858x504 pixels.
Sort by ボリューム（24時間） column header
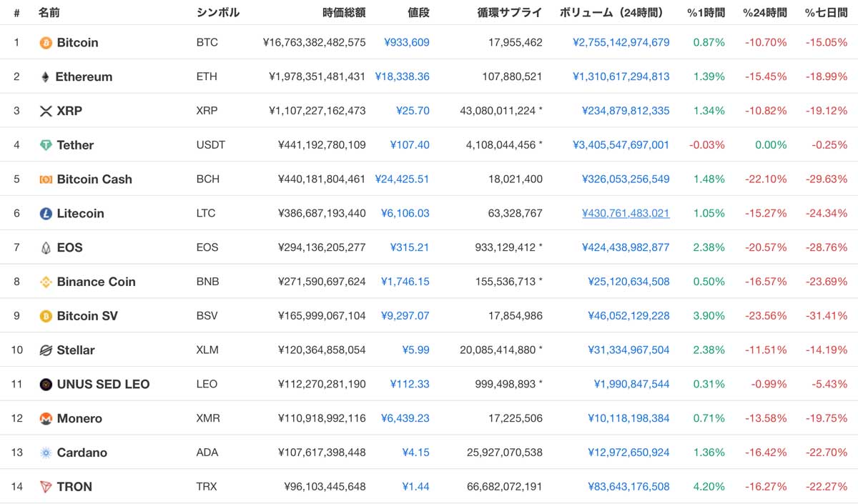[614, 13]
